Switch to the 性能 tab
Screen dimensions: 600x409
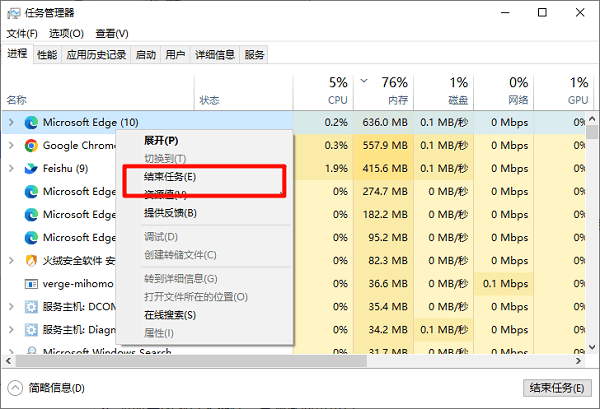coord(47,55)
